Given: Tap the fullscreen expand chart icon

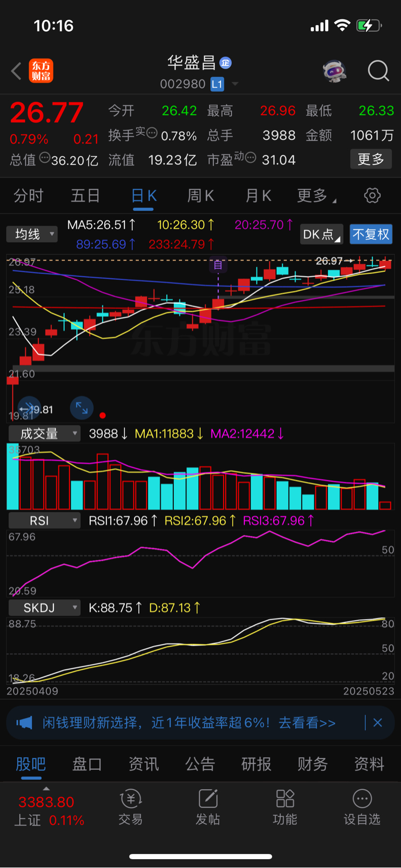Looking at the screenshot, I should point(82,408).
